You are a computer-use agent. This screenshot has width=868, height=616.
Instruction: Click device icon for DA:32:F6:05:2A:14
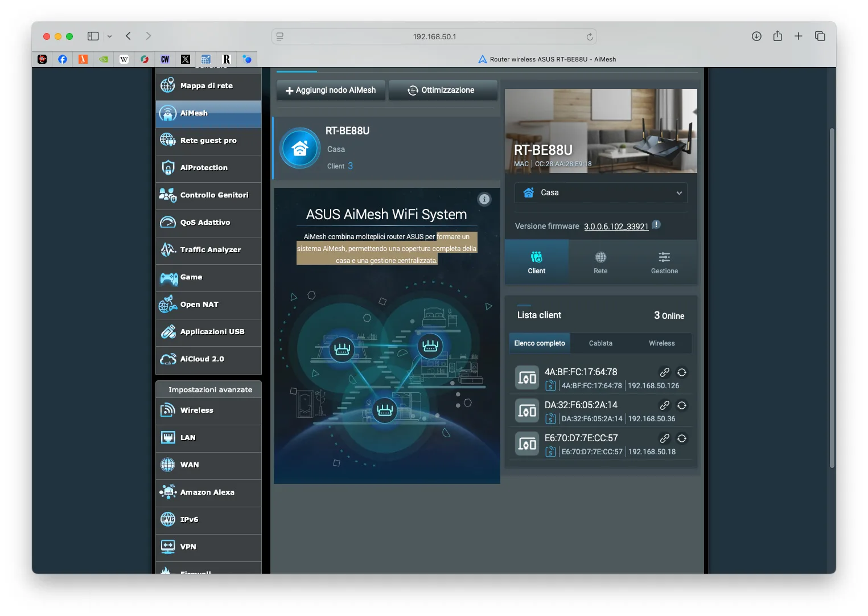click(x=527, y=411)
